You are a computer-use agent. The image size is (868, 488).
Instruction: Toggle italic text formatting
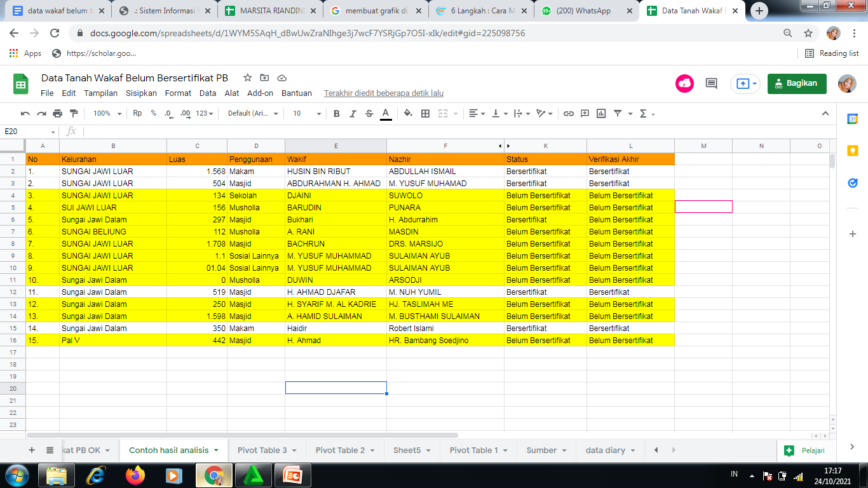[353, 114]
